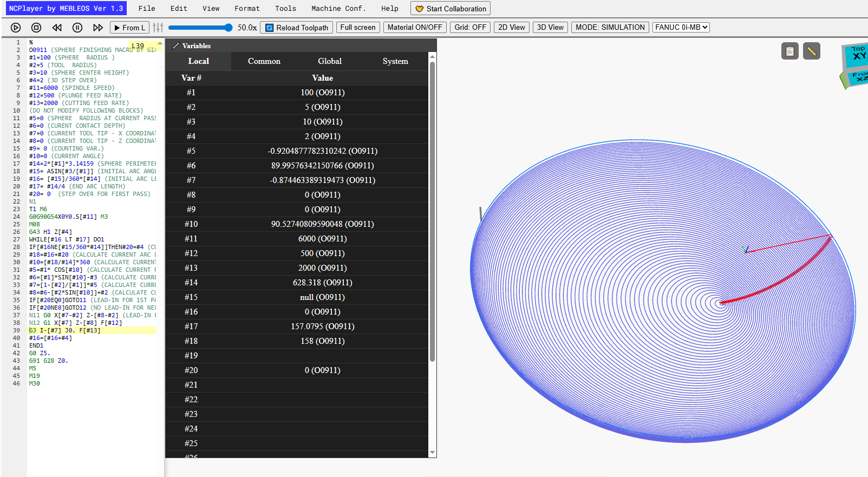Toggle the Grid: OFF button
This screenshot has width=868, height=477.
pyautogui.click(x=470, y=27)
